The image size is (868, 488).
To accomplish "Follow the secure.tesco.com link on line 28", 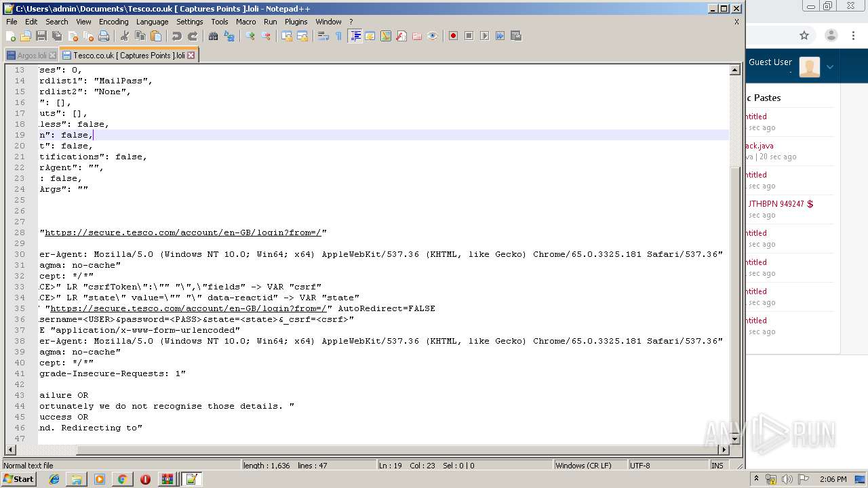I will [x=183, y=232].
